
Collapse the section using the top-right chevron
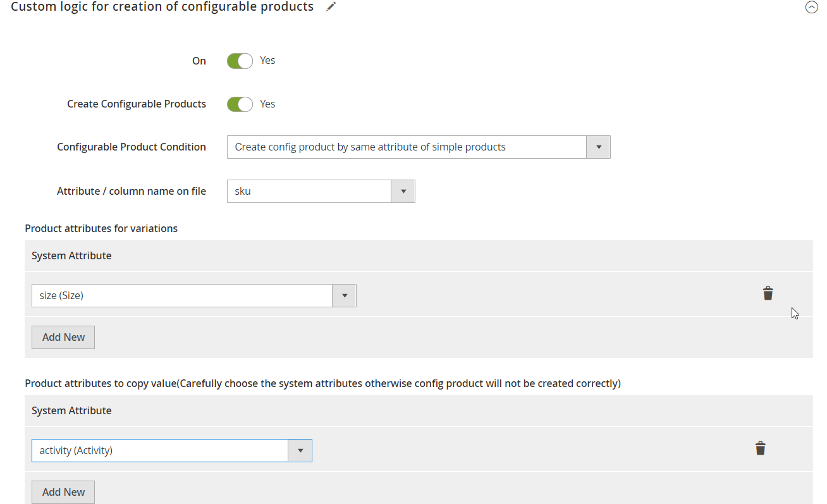[811, 8]
